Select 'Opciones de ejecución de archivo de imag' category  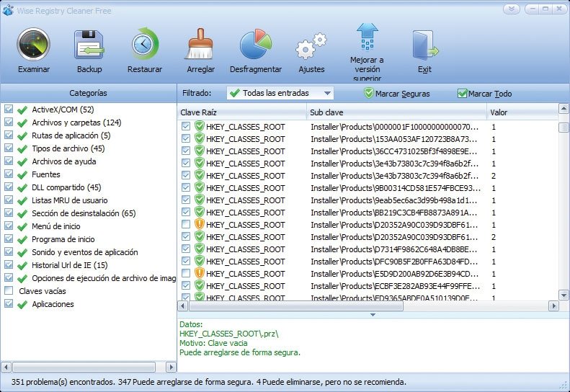104,279
